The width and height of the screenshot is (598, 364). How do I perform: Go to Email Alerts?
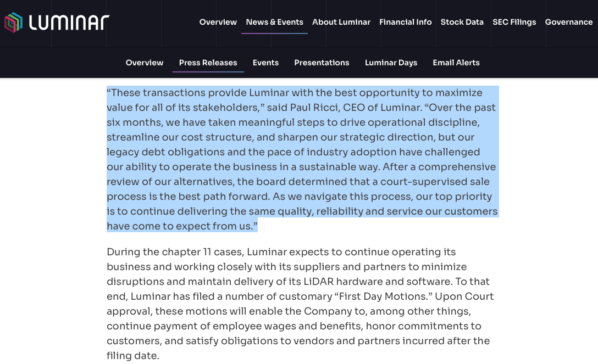click(456, 63)
